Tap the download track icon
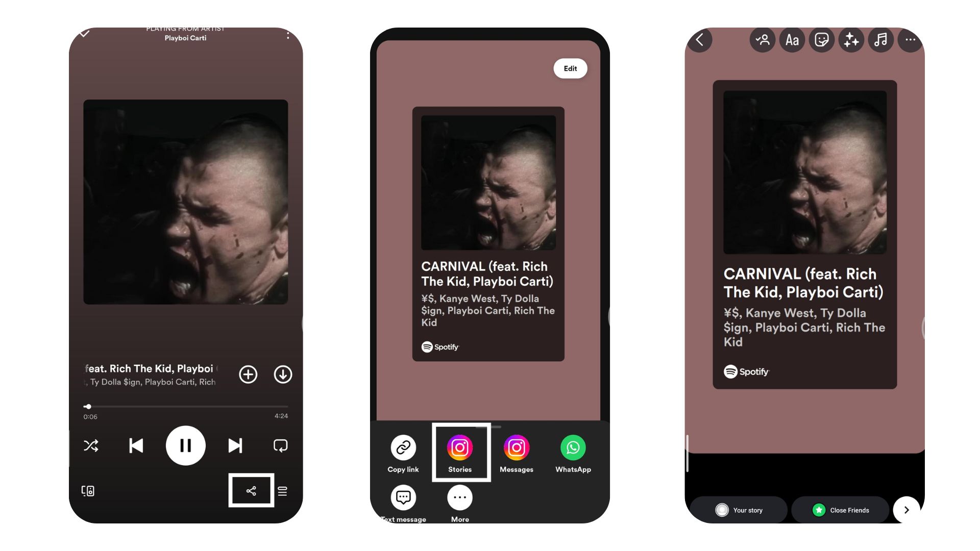The height and width of the screenshot is (551, 980). point(283,374)
